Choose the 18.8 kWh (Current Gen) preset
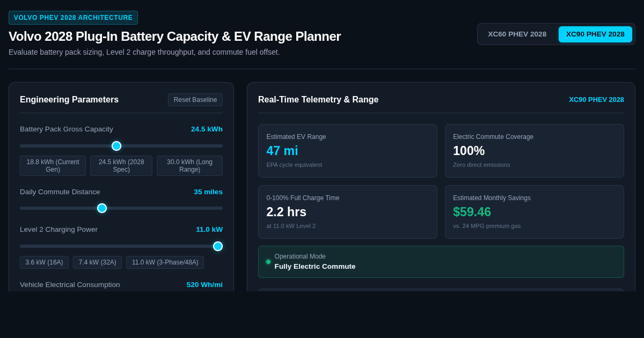This screenshot has width=644, height=338. [53, 166]
